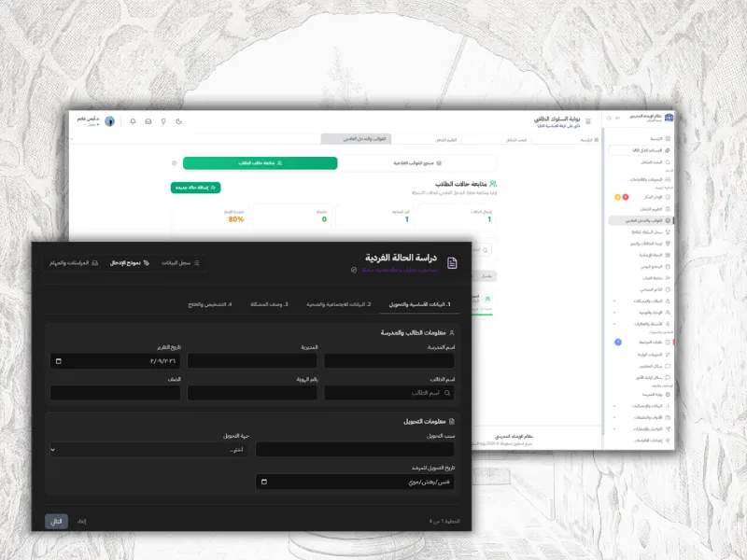747x560 pixels.
Task: Click the إلغاء cancel button
Action: (x=81, y=522)
